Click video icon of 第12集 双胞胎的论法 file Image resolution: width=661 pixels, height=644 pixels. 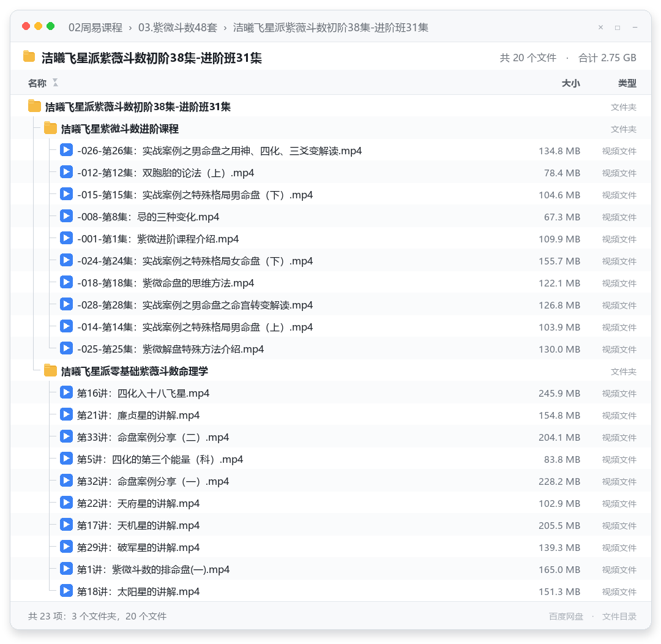(x=66, y=172)
